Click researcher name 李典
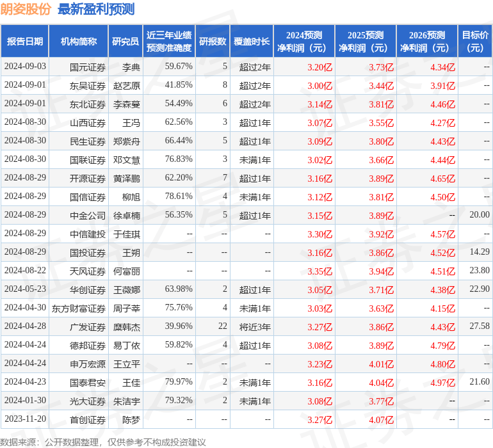The height and width of the screenshot is (448, 493). point(131,67)
